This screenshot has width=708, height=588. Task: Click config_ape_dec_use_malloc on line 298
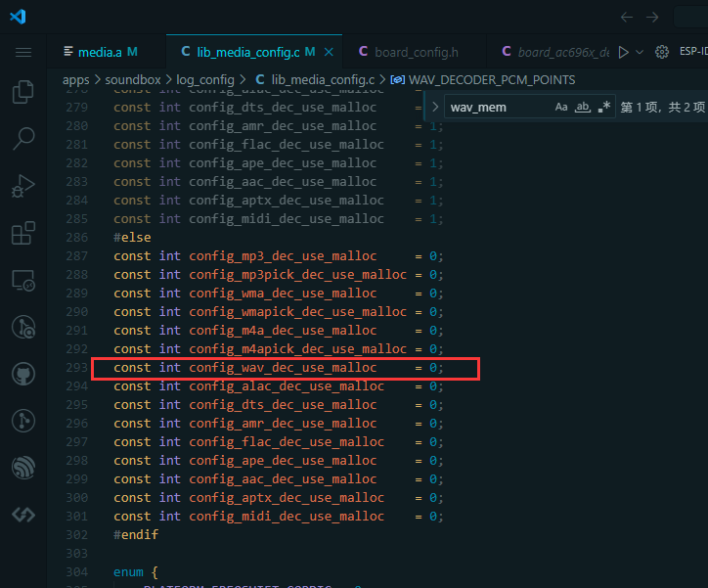(x=283, y=461)
